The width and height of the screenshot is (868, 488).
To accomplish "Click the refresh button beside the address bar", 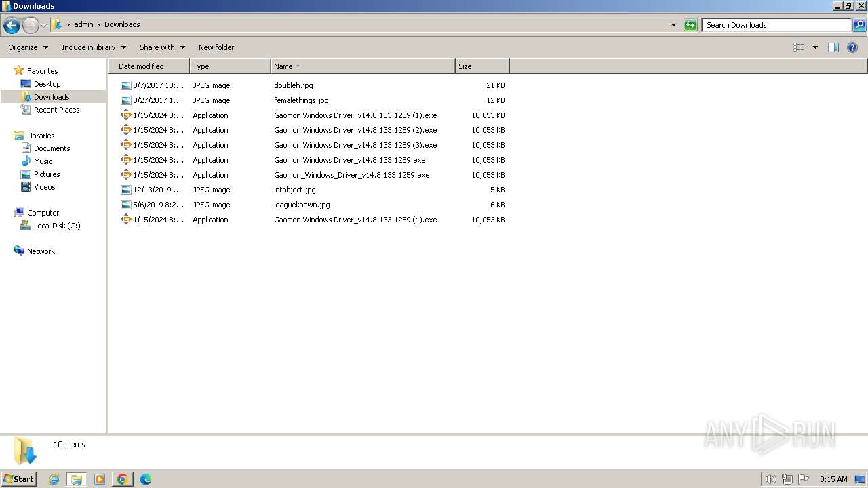I will coord(690,25).
